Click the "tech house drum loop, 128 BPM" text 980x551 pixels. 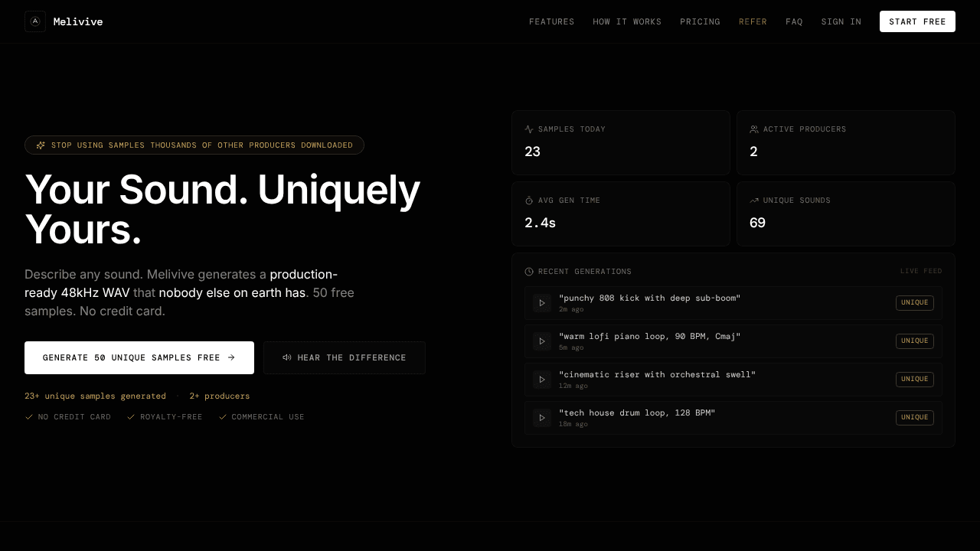(637, 412)
